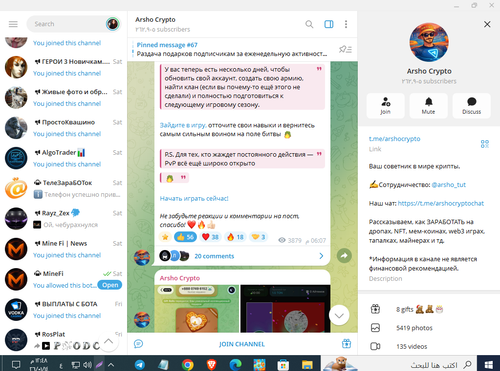Viewport: 500px width, 371px height.
Task: Open the Живые фото channel chat
Action: click(x=63, y=98)
